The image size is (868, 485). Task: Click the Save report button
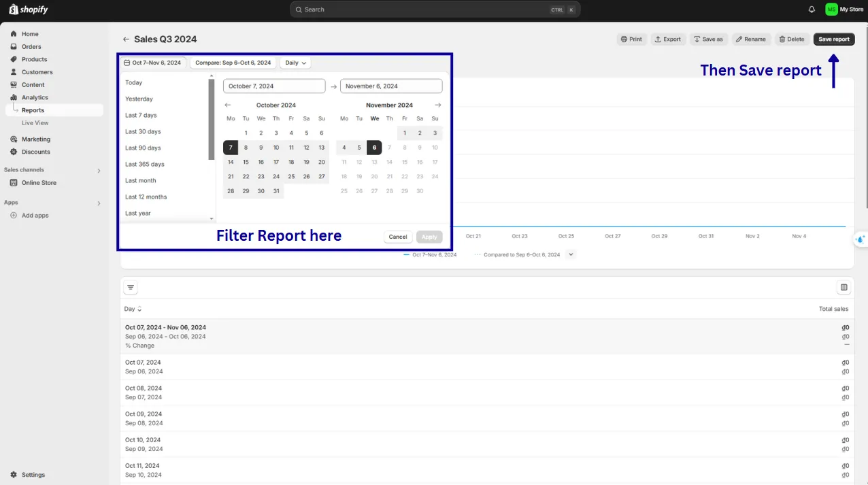834,39
